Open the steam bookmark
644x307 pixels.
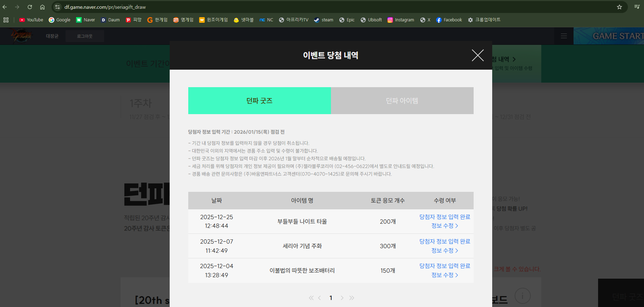tap(324, 20)
